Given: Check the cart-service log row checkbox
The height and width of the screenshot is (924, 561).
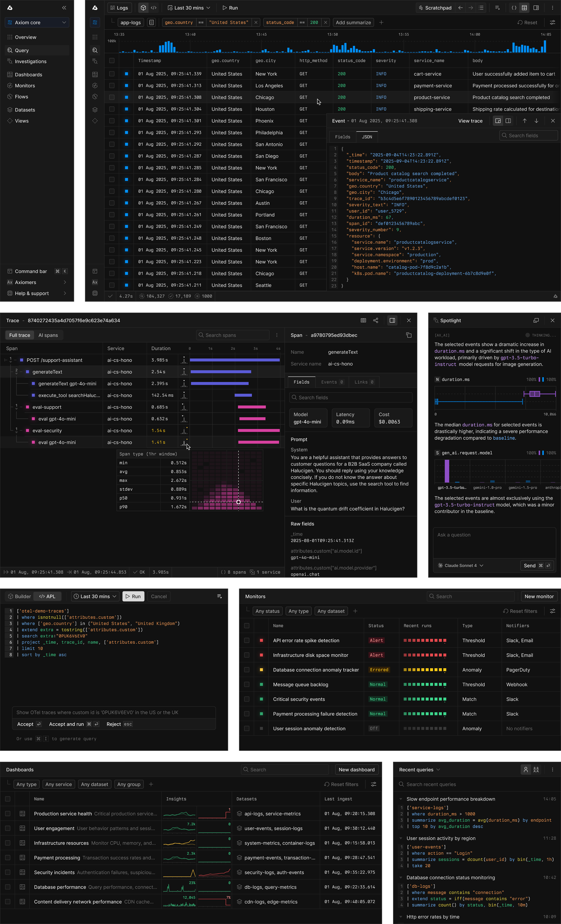Looking at the screenshot, I should 112,74.
